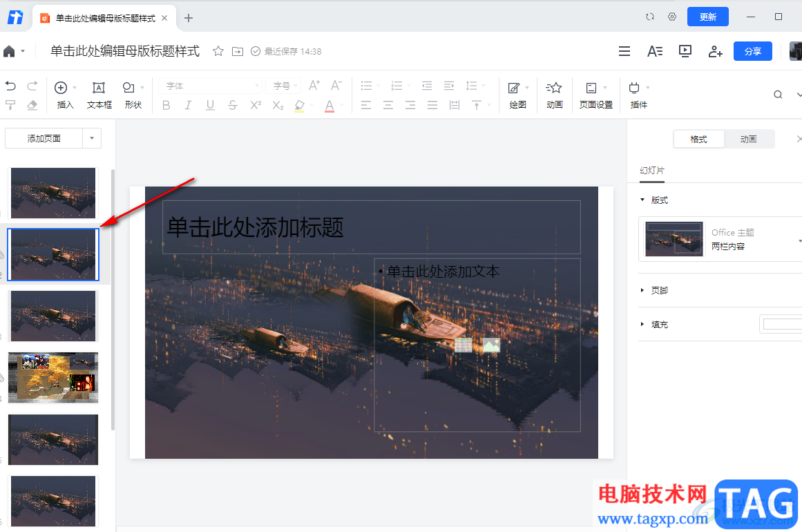Align text center
Viewport: 802px width, 532px height.
click(x=388, y=106)
